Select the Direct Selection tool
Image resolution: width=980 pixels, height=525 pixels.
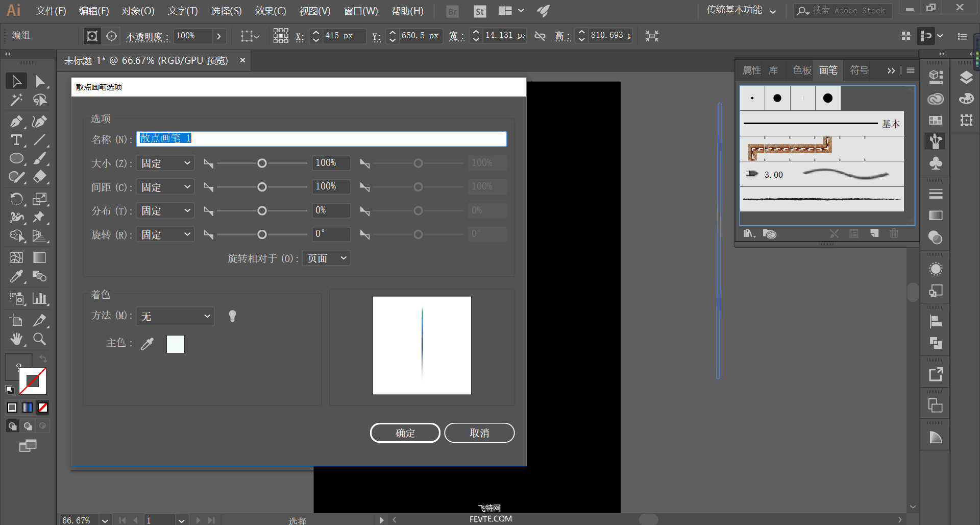(40, 81)
